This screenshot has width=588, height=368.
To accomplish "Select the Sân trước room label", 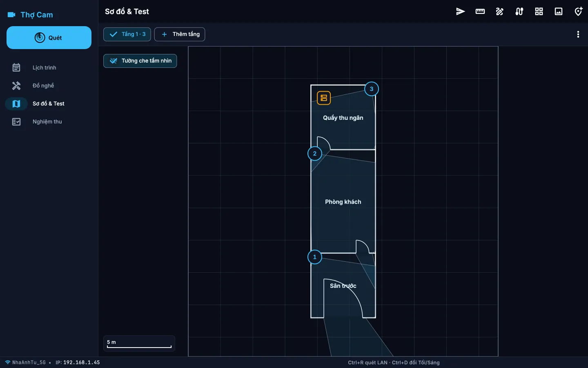I will click(343, 286).
